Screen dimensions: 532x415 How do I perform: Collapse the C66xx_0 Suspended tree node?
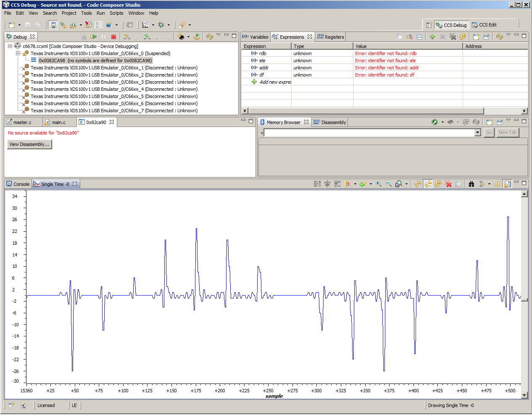[18, 53]
